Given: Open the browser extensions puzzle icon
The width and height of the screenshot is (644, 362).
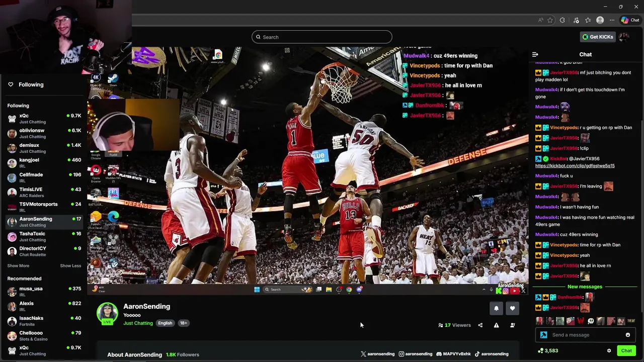Looking at the screenshot, I should (x=562, y=20).
